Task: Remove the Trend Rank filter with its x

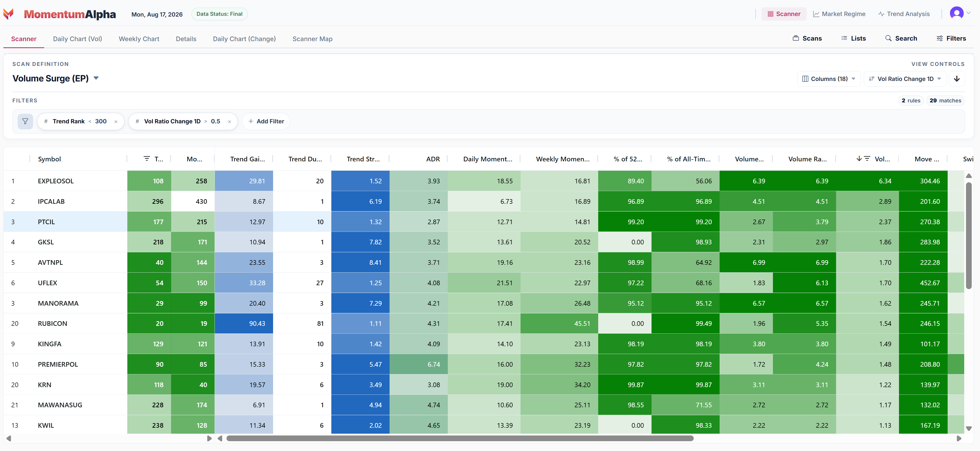Action: pyautogui.click(x=116, y=122)
